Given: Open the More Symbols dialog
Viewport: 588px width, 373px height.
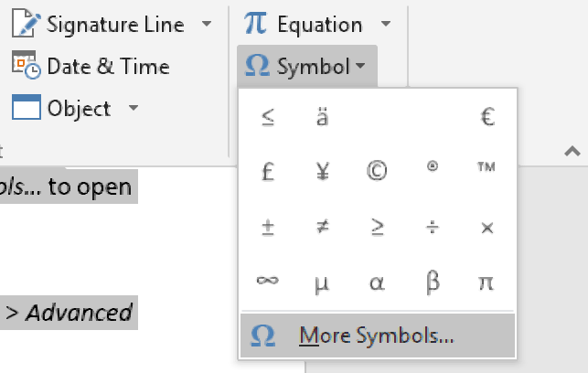Looking at the screenshot, I should click(376, 336).
